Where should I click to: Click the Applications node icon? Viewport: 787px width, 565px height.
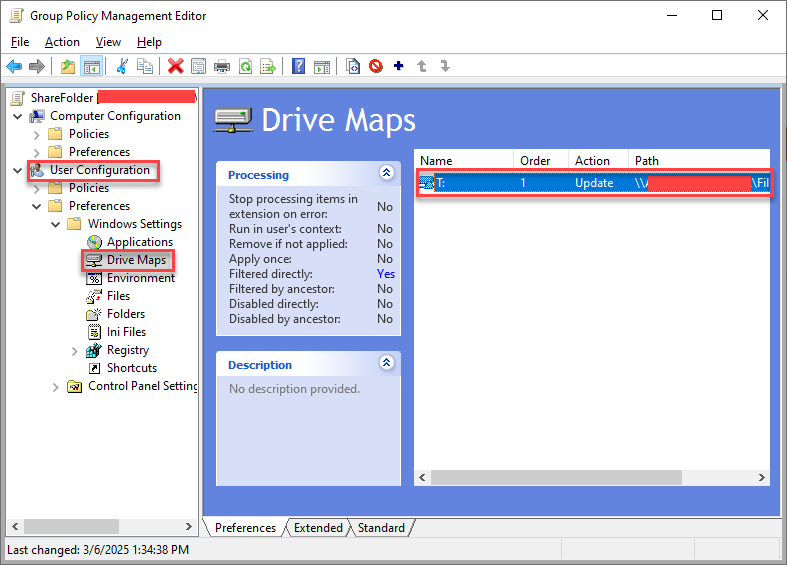coord(94,242)
